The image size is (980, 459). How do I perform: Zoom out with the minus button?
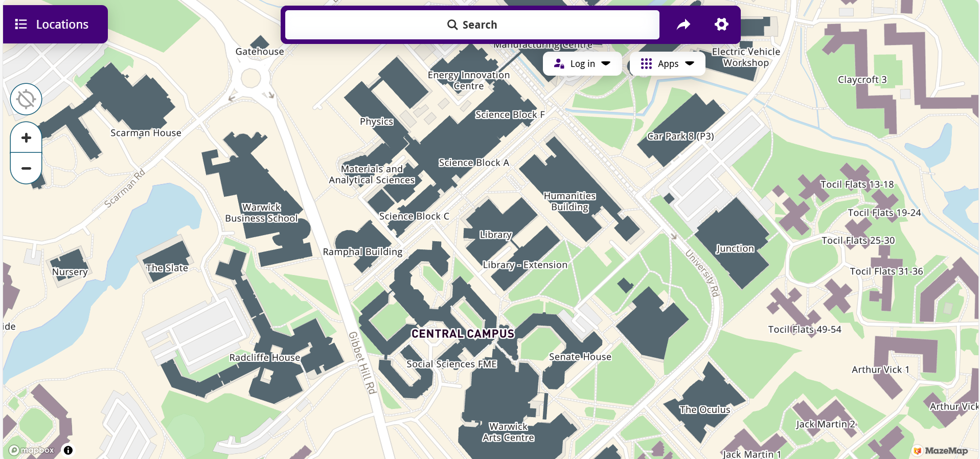(x=26, y=168)
